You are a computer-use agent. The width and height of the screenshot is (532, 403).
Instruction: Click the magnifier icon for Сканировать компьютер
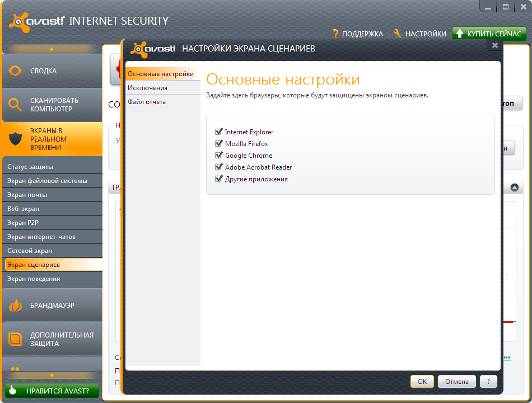click(x=15, y=105)
